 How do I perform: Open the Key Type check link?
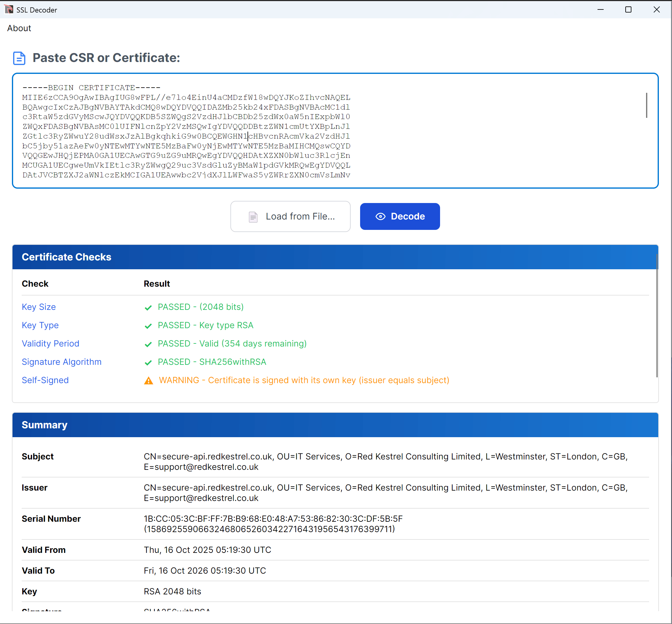tap(40, 325)
